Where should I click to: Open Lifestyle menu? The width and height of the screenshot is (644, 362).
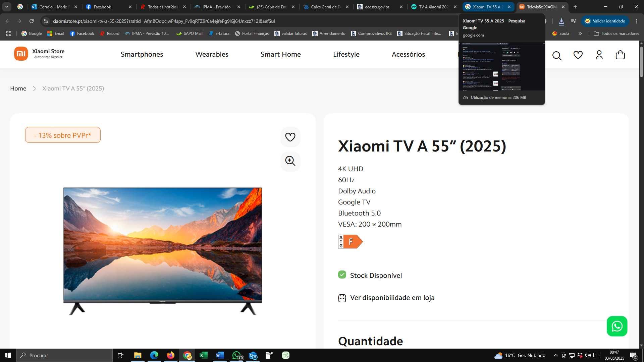tap(346, 54)
